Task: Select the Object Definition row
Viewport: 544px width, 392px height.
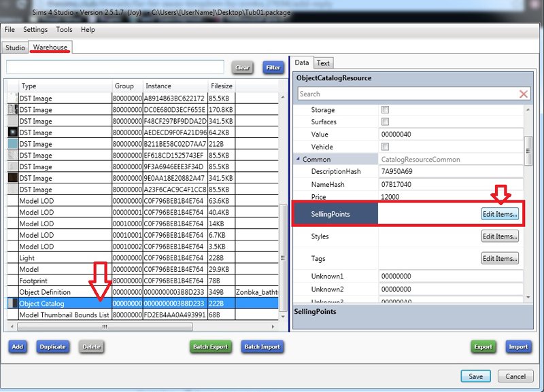Action: point(45,292)
